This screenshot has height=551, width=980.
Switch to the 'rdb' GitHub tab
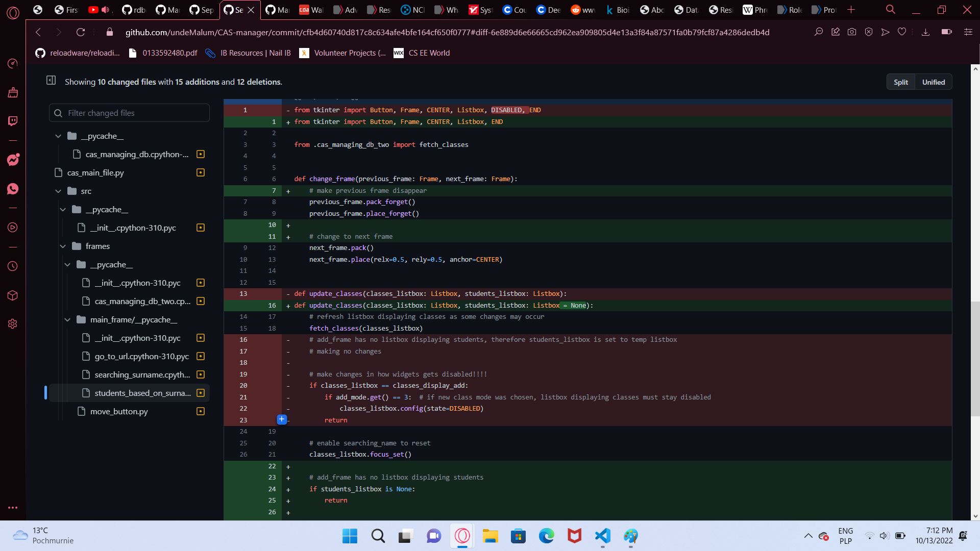[134, 10]
